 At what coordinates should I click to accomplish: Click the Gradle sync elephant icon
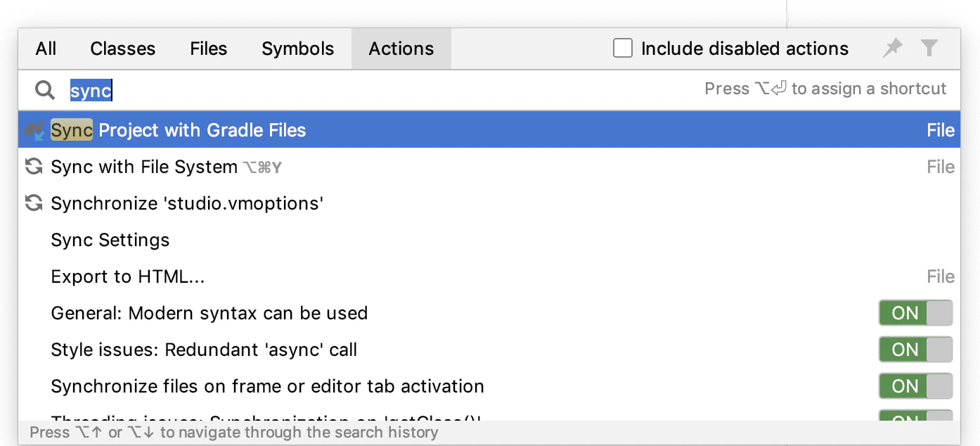point(34,130)
